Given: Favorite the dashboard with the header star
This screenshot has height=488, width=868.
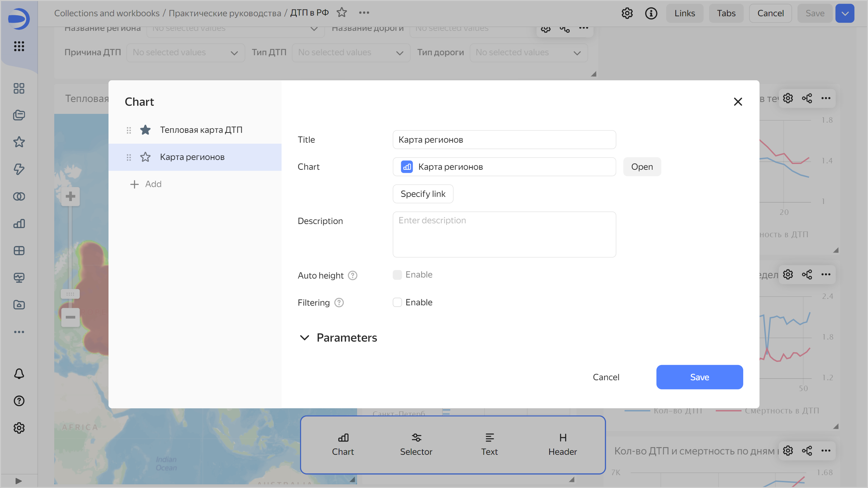Looking at the screenshot, I should [342, 13].
